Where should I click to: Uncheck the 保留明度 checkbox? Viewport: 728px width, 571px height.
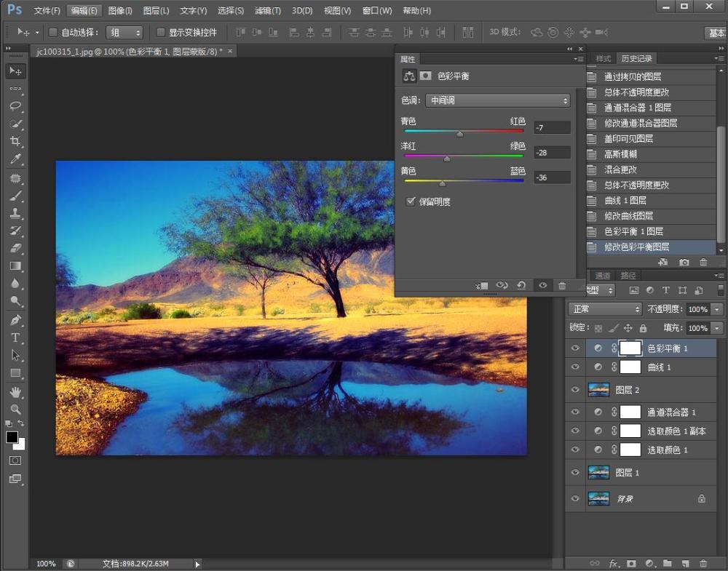click(411, 201)
